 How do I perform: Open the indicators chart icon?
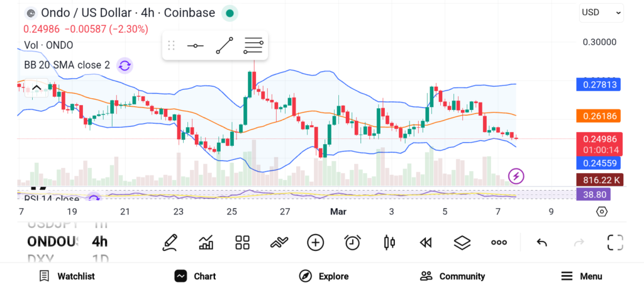pyautogui.click(x=206, y=242)
